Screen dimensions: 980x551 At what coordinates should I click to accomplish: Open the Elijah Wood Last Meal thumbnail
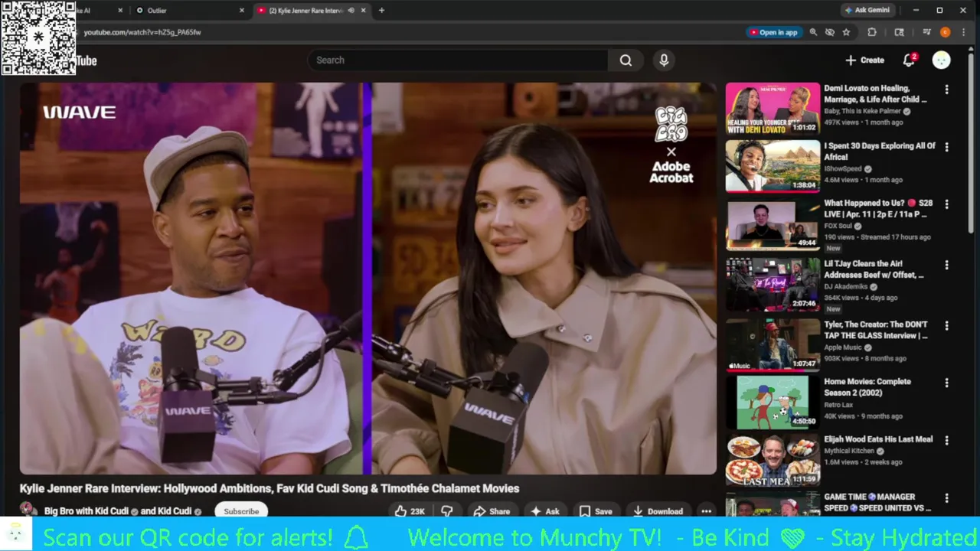(x=773, y=460)
